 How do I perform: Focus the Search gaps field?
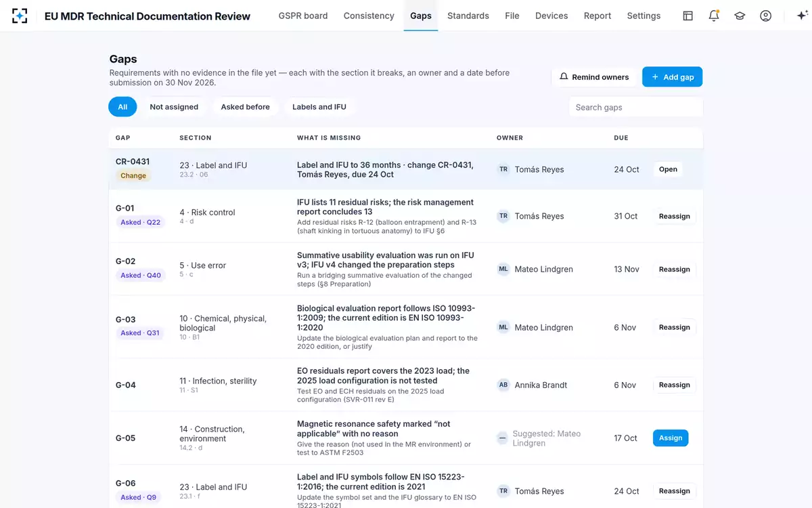tap(636, 107)
